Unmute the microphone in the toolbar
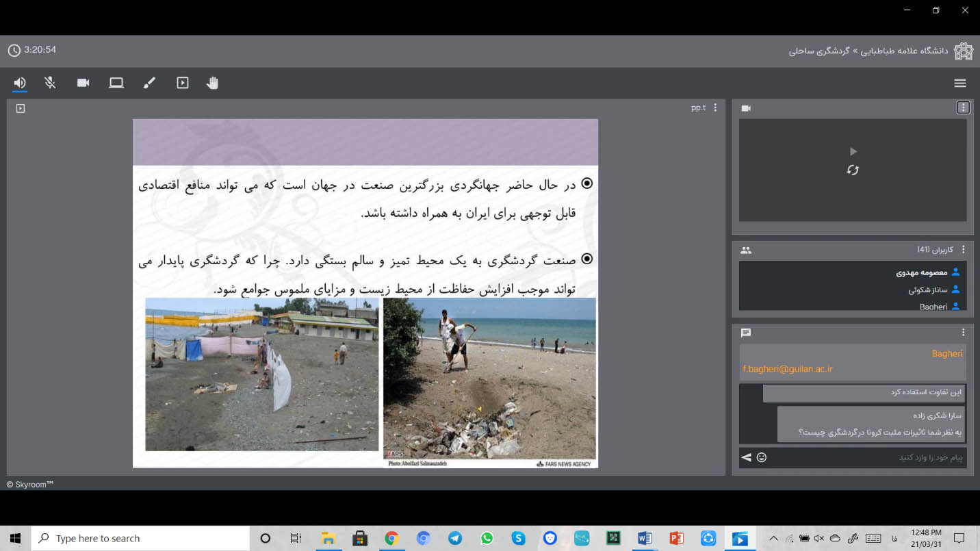This screenshot has height=551, width=980. pyautogui.click(x=50, y=83)
